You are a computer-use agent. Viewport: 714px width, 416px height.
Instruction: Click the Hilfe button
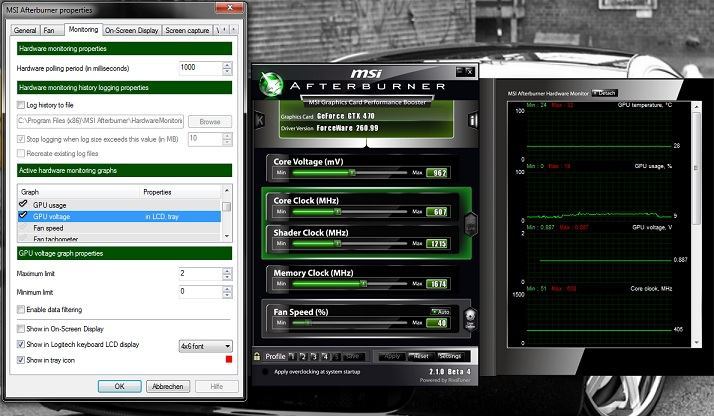[x=217, y=386]
